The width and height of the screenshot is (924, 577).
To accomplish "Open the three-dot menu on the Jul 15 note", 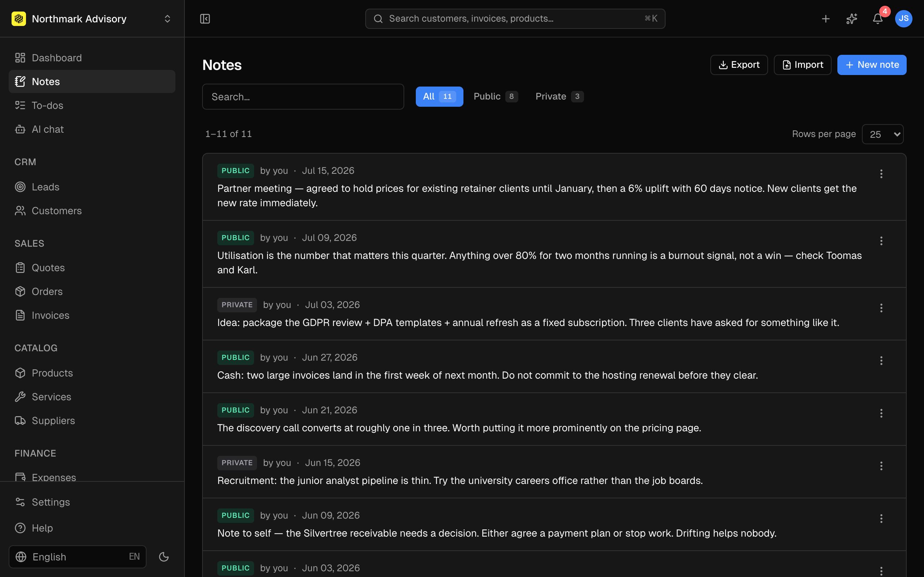I will click(881, 173).
